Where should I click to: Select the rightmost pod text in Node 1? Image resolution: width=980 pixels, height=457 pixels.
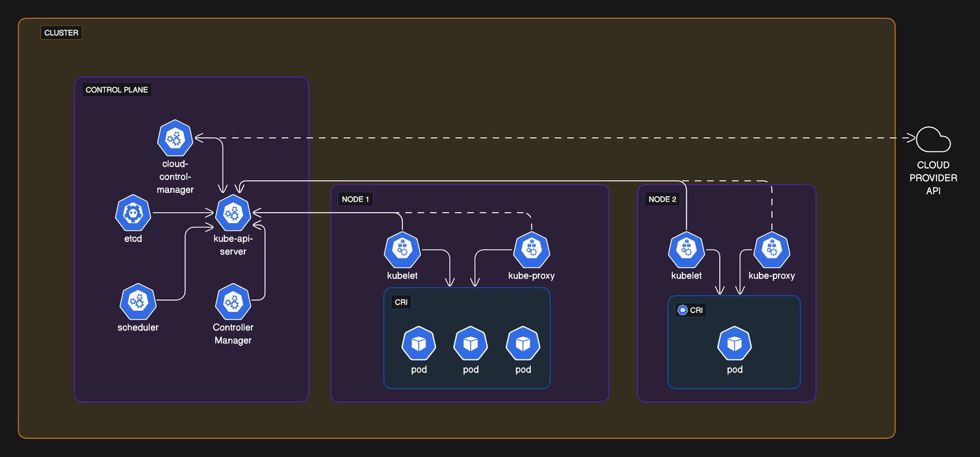[523, 369]
